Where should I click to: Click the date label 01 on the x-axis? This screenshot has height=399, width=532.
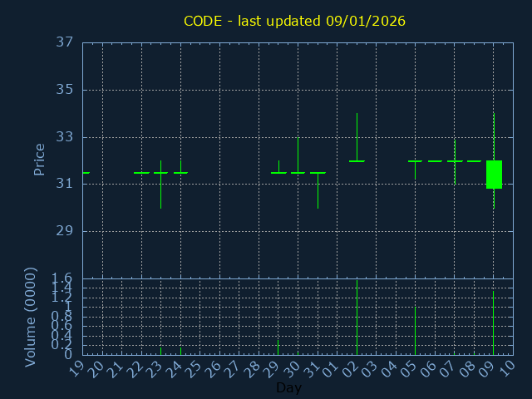tap(331, 367)
